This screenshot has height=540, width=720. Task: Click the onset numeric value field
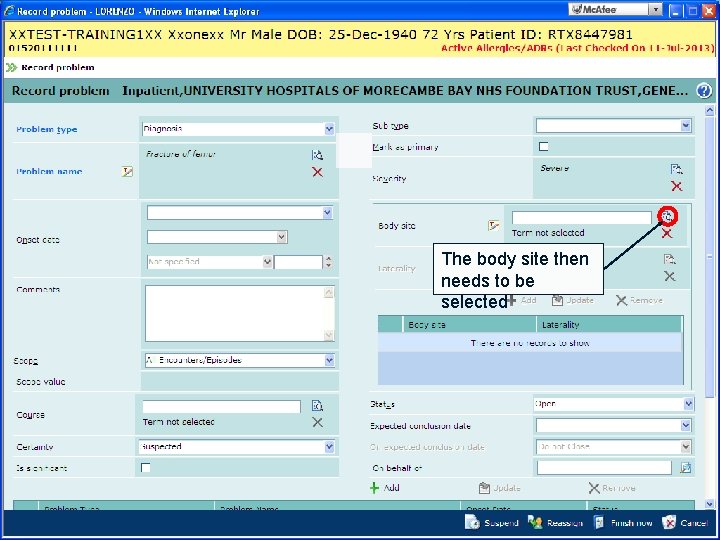pos(298,262)
